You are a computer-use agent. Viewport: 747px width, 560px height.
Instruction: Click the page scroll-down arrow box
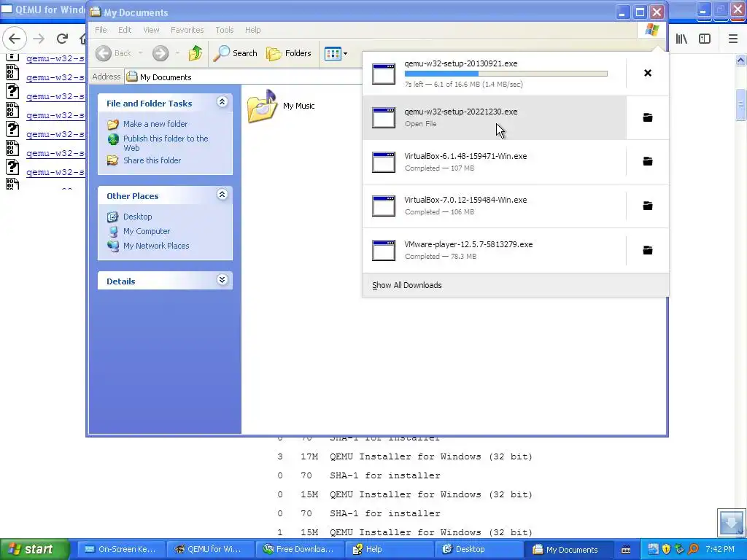click(x=731, y=522)
